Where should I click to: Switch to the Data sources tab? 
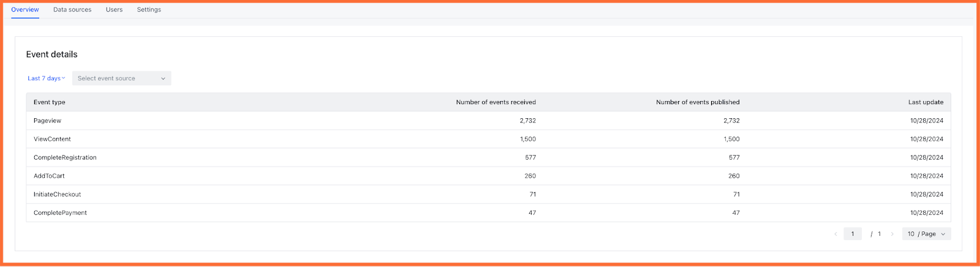(72, 10)
